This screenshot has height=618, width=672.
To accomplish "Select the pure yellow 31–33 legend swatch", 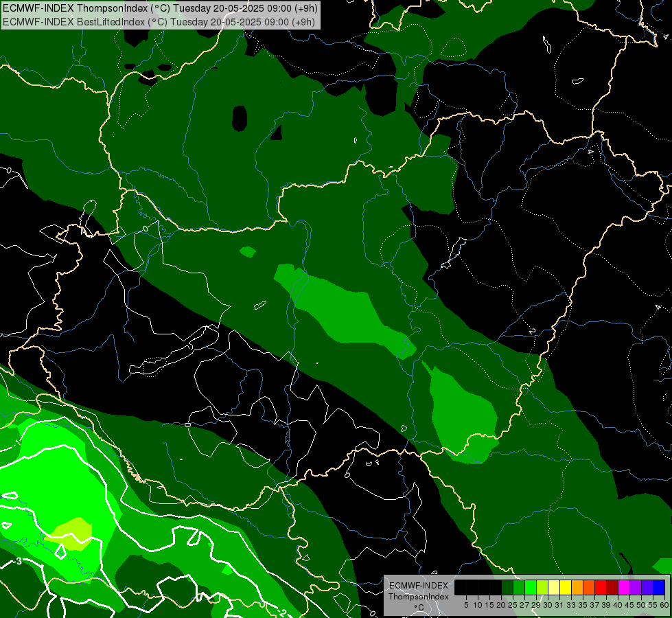I will (566, 587).
